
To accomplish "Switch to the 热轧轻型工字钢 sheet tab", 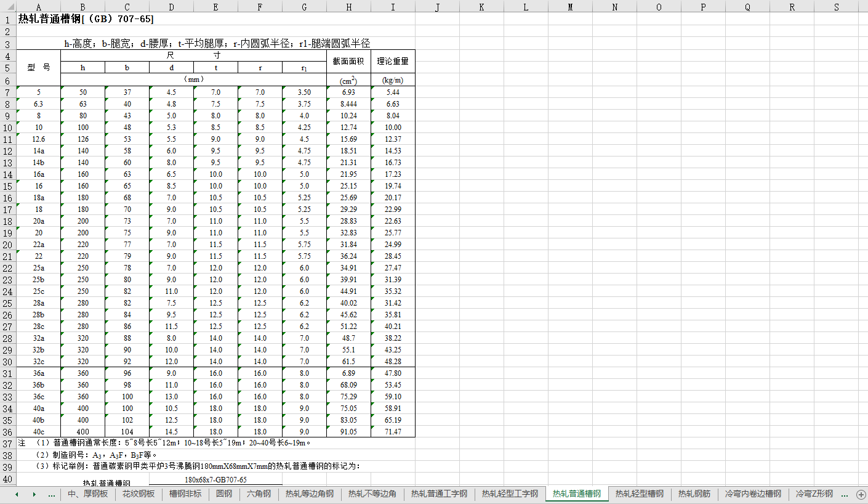I will click(x=510, y=494).
